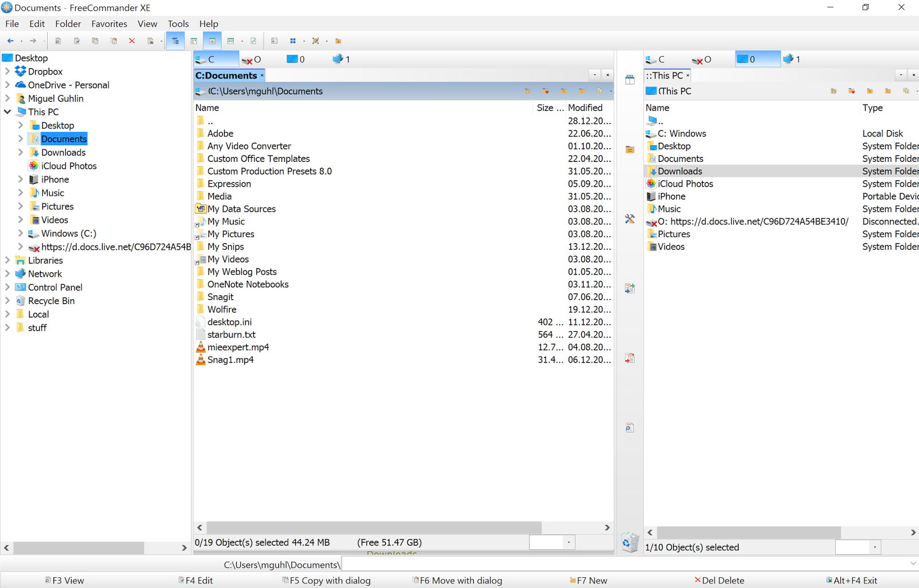Toggle the folder tree panel toolbar button

pyautogui.click(x=175, y=41)
